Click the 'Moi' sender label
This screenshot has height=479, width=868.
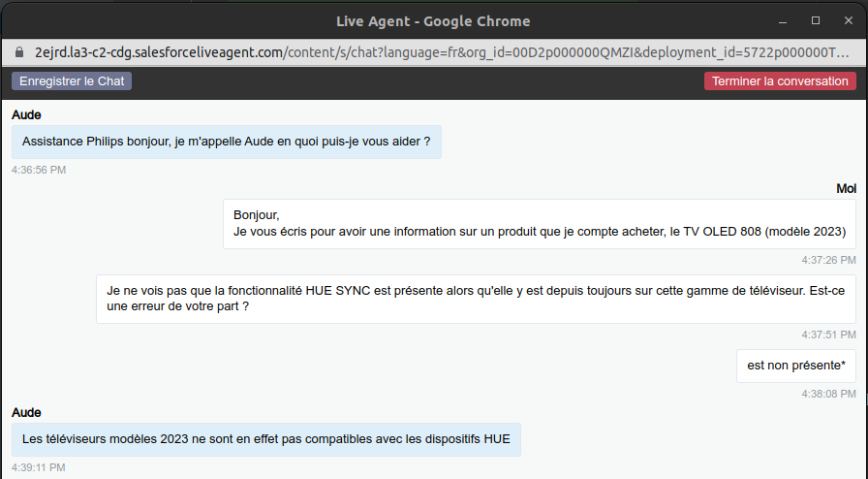coord(846,188)
